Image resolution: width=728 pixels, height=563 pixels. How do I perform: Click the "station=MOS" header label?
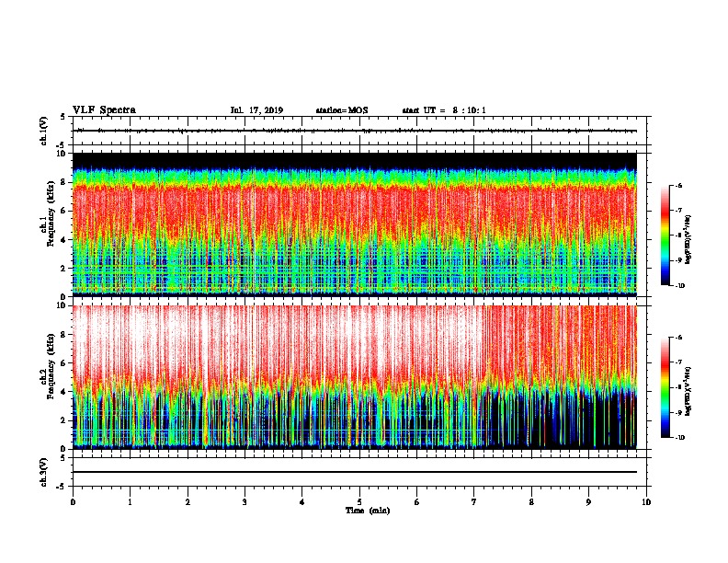(342, 110)
